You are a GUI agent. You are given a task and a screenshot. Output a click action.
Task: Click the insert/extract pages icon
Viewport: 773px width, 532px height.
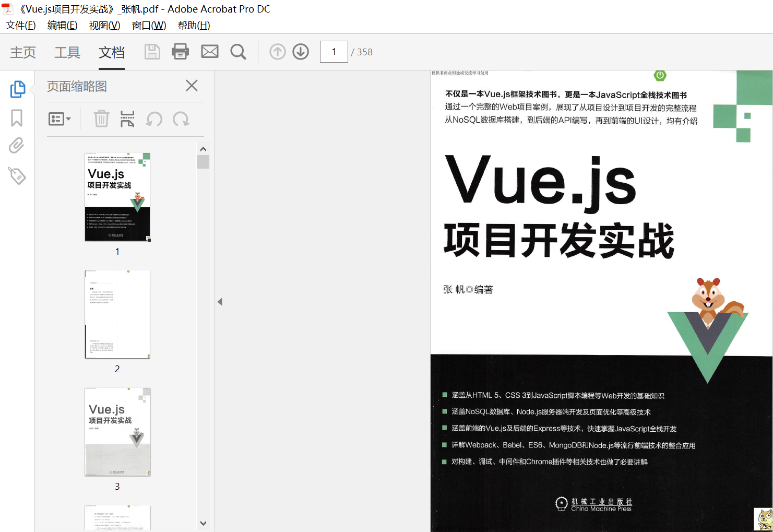pyautogui.click(x=127, y=119)
